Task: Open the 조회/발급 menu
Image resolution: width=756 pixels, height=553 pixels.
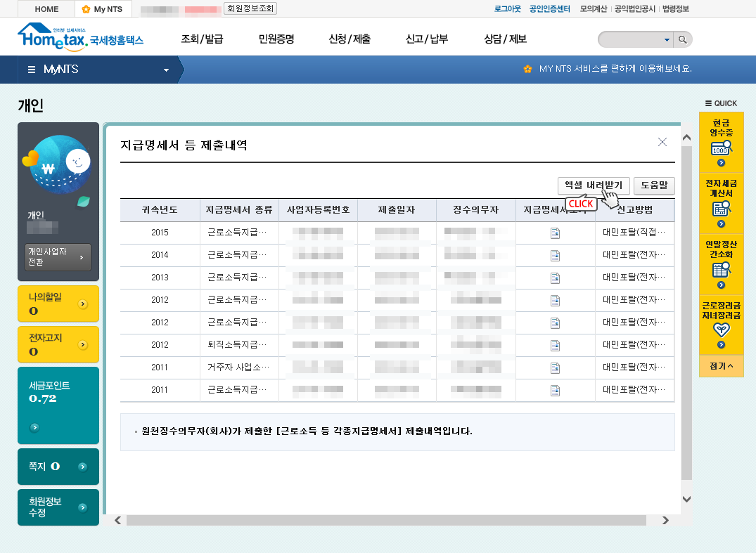Action: (x=202, y=39)
